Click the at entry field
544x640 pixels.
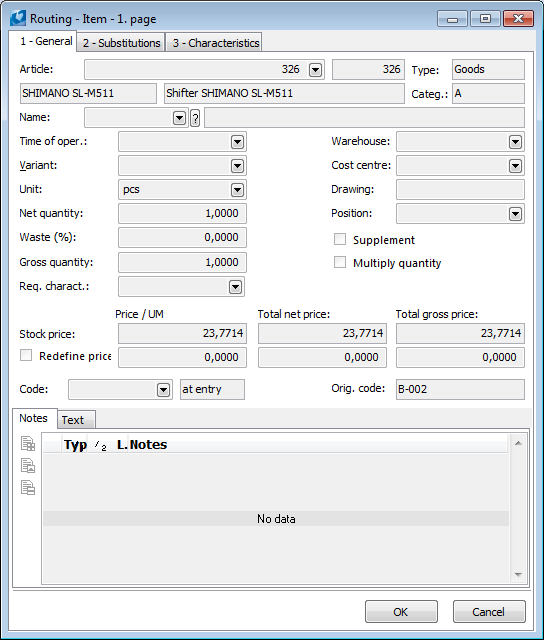(x=212, y=389)
